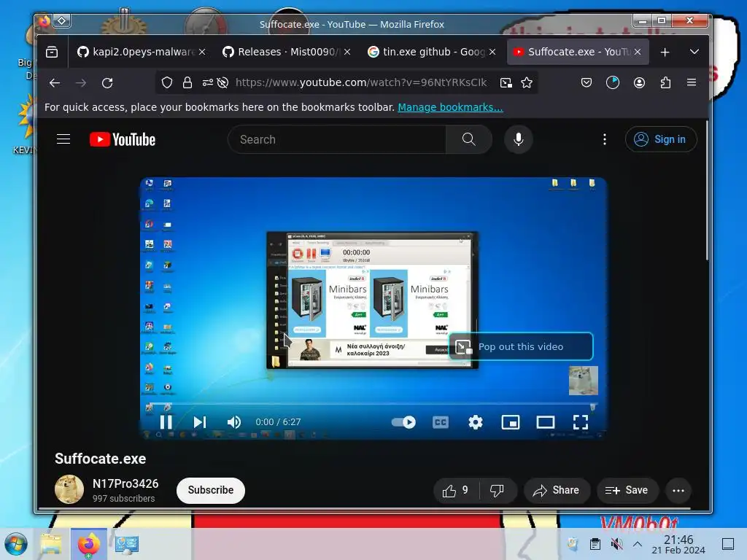Open Manage bookmarks link

point(450,107)
